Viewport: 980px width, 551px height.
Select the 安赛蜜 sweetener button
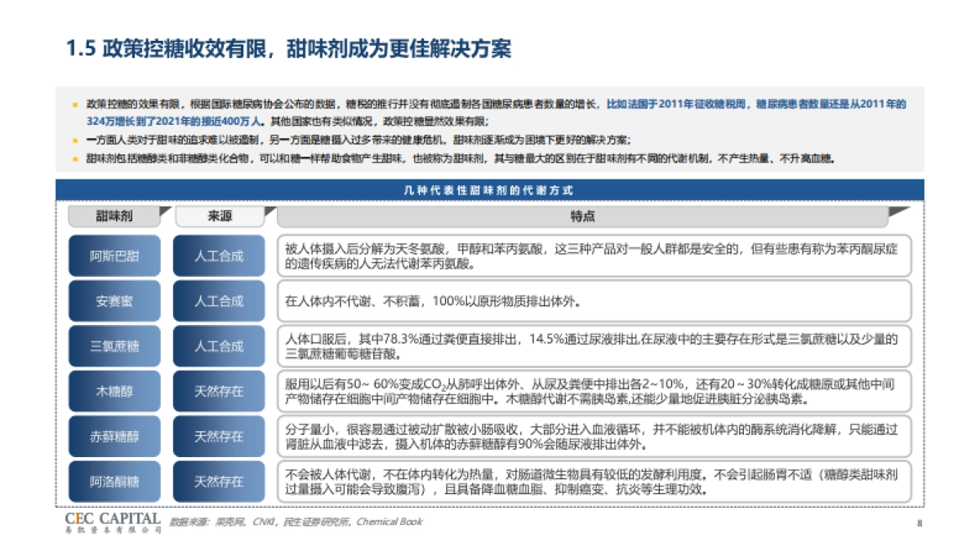pyautogui.click(x=114, y=301)
